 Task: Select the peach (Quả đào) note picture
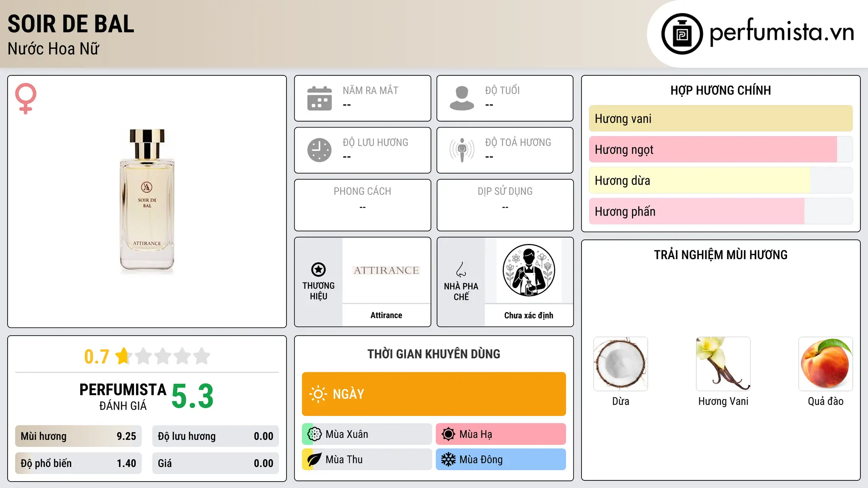click(826, 364)
